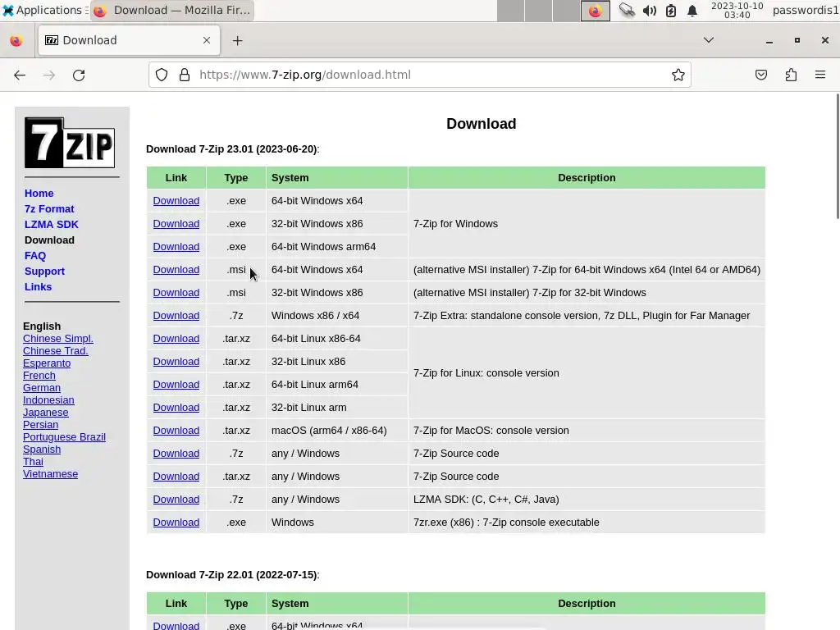
Task: Open the LZMA SDK sidebar link
Action: (52, 225)
